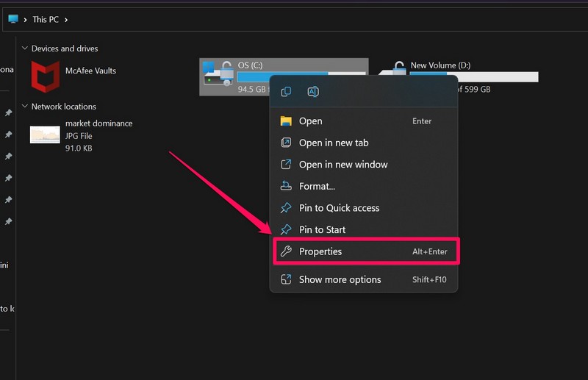Click the Copy icon in context menu
588x380 pixels.
[287, 92]
